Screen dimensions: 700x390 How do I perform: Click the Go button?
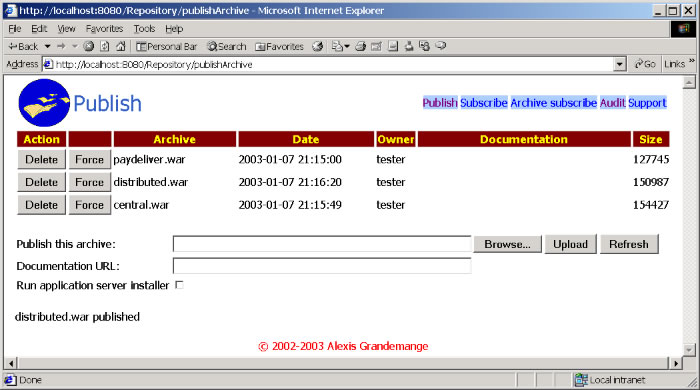[645, 64]
